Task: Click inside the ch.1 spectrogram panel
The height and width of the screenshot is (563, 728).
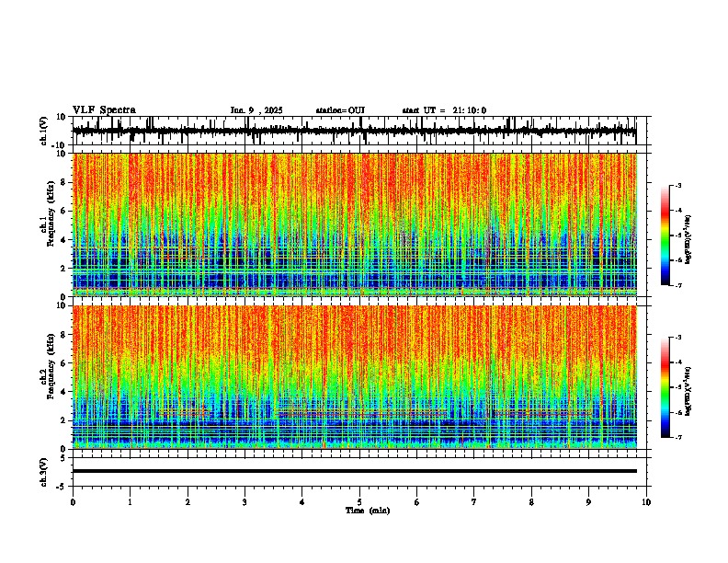Action: click(x=355, y=224)
